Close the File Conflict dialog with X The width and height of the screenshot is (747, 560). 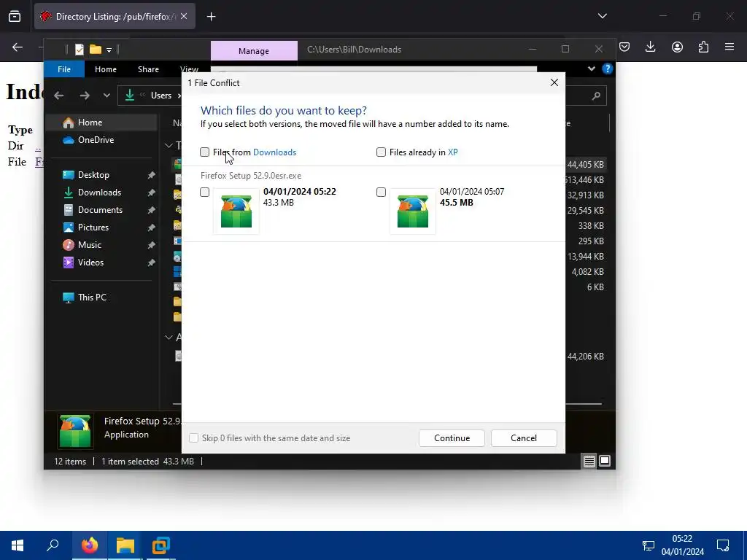click(554, 82)
